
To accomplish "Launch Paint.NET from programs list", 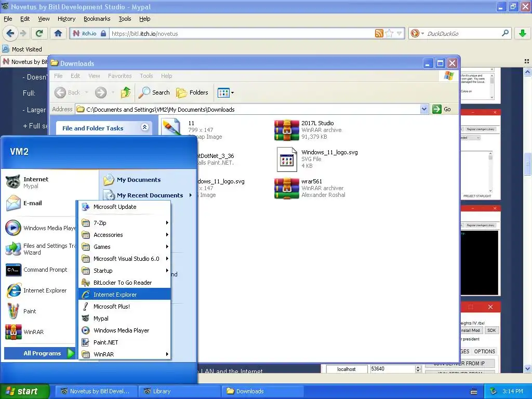I will coord(124,342).
